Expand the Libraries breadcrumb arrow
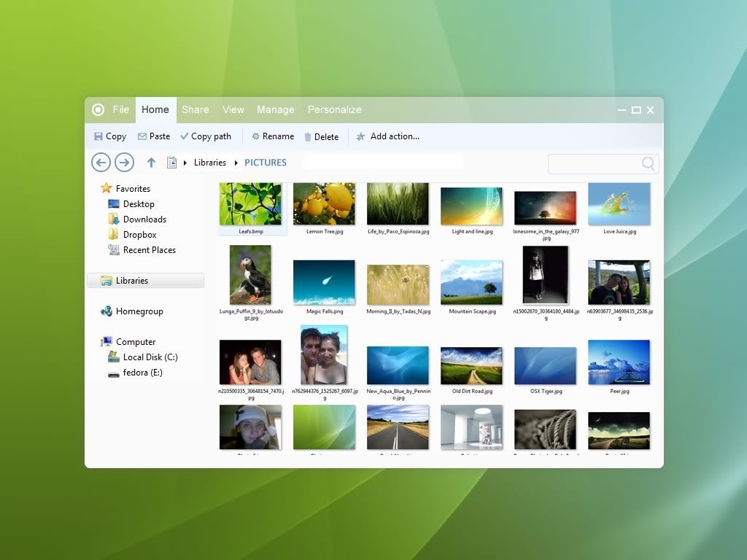Screen dimensions: 747x560 click(x=236, y=163)
